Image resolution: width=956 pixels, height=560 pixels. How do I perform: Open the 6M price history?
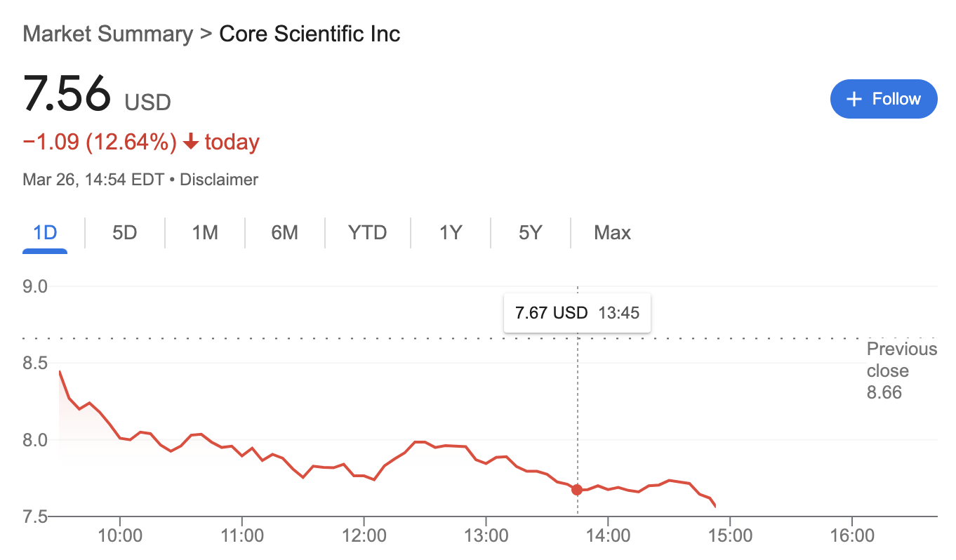(285, 232)
